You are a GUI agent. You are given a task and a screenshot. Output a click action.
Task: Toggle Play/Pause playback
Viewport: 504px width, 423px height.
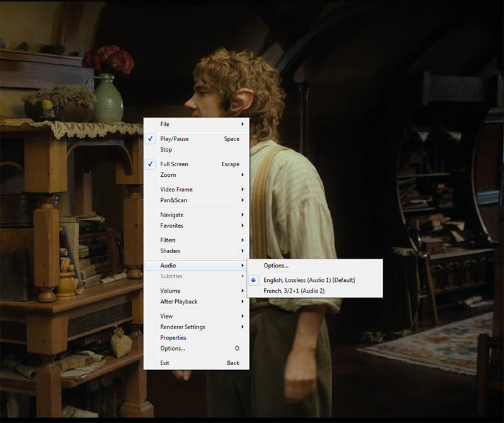[x=197, y=138]
